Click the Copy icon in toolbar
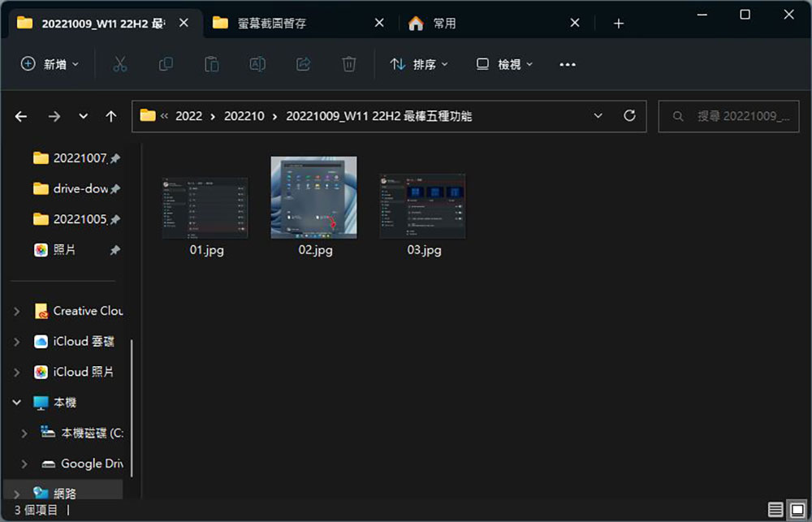812x522 pixels. 166,64
